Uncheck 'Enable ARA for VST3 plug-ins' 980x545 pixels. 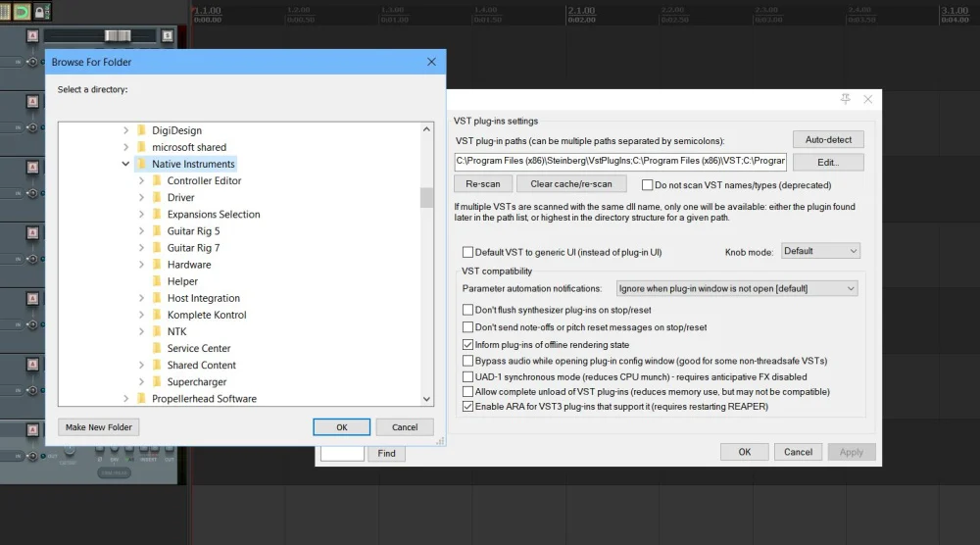[x=467, y=406]
